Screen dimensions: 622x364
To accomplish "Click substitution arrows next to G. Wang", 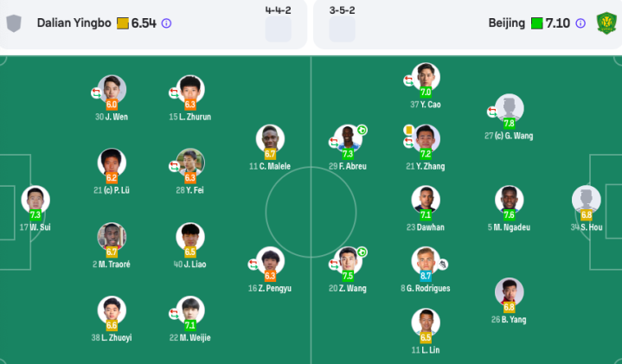I will [492, 112].
